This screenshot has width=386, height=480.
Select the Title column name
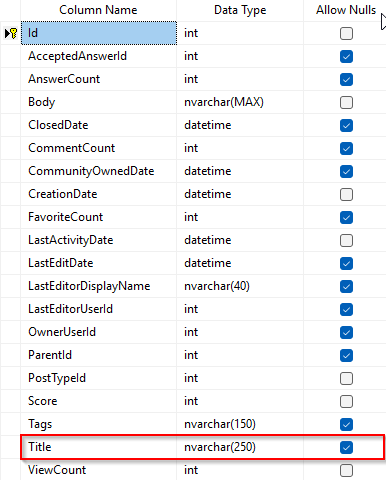click(x=99, y=447)
